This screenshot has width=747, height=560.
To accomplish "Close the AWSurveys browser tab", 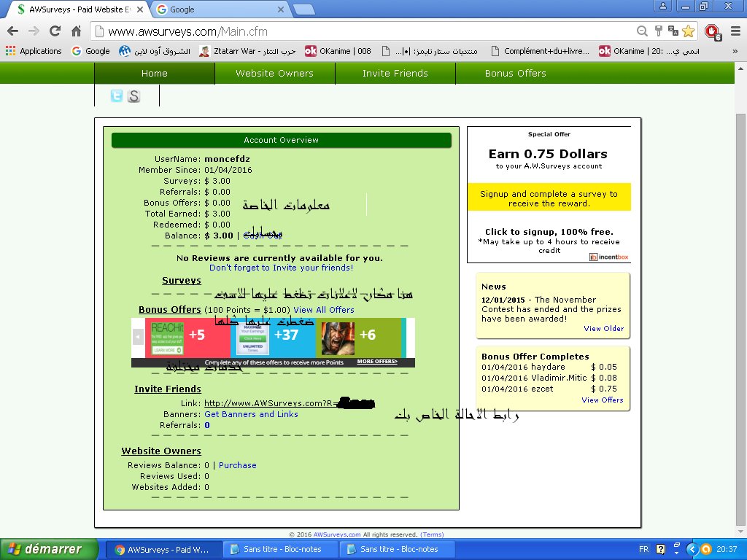I will click(x=140, y=9).
